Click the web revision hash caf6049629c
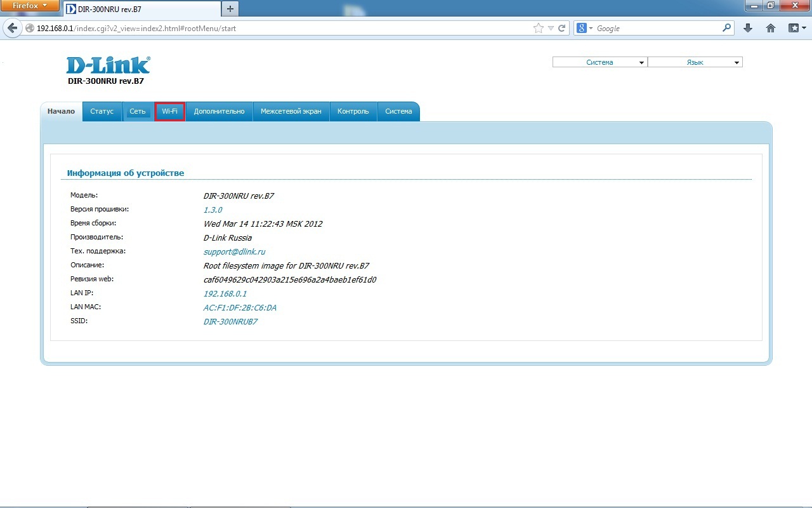 click(x=290, y=279)
